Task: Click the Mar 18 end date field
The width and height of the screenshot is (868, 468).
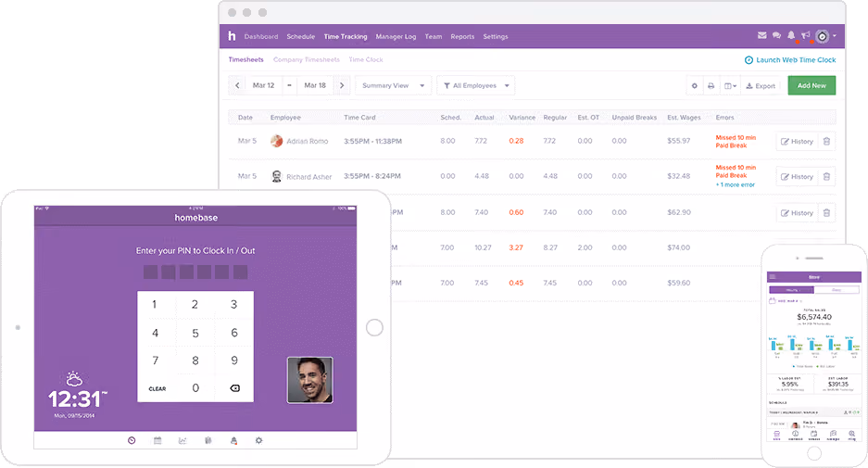Action: pos(315,85)
